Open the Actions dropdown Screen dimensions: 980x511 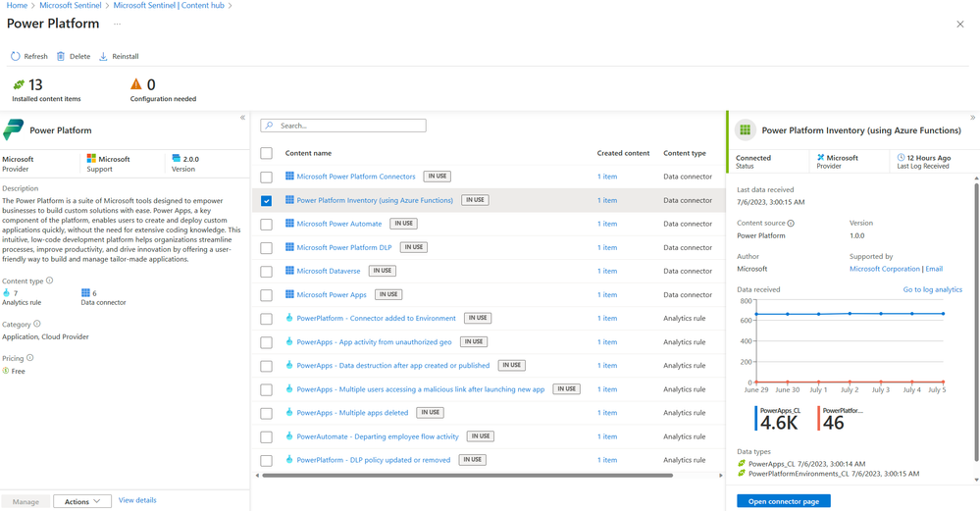pos(81,501)
